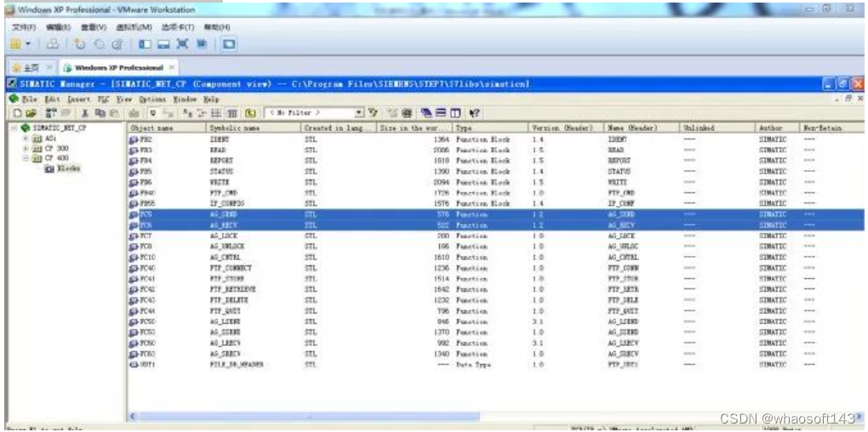Open SIMATIC Manager Window menu

click(x=185, y=99)
